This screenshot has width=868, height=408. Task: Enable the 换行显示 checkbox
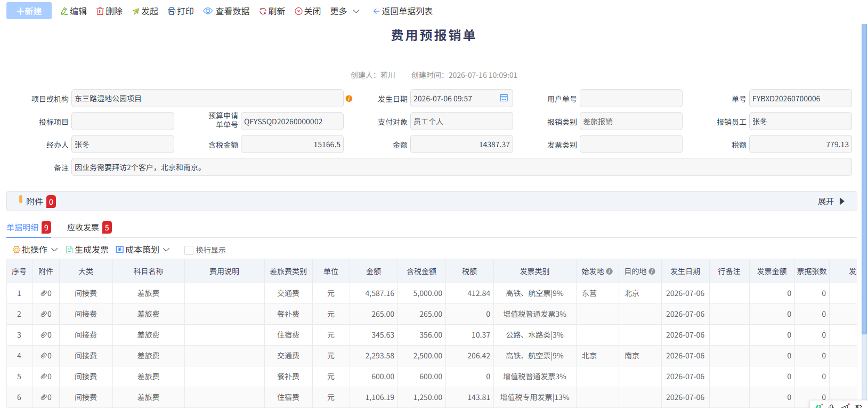(x=189, y=250)
